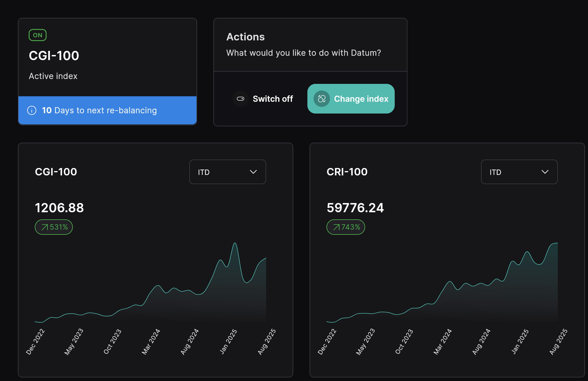The image size is (588, 381).
Task: Click the chevron in the CGI-100 ITD selector
Action: click(x=253, y=172)
